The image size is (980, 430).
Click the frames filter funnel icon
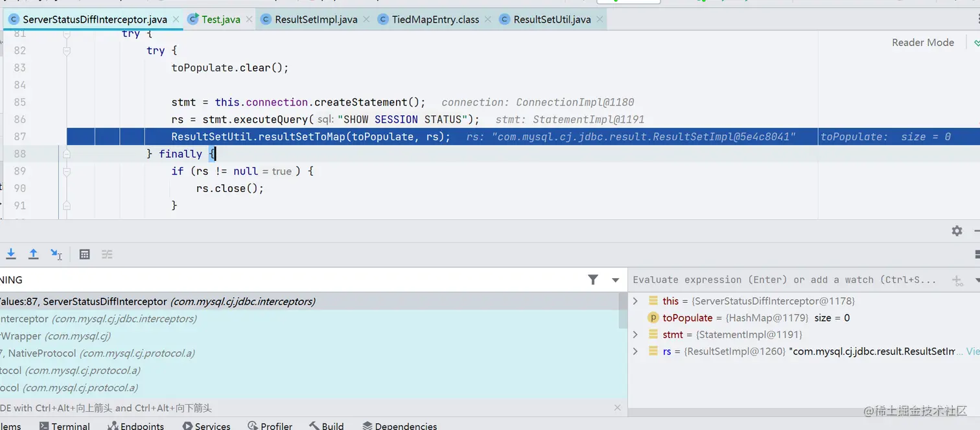point(593,280)
